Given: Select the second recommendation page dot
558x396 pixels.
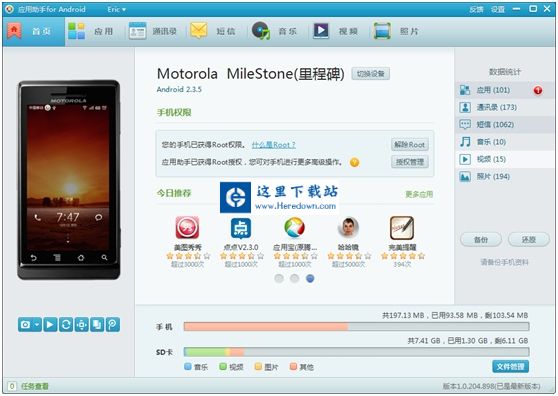Looking at the screenshot, I should 294,278.
